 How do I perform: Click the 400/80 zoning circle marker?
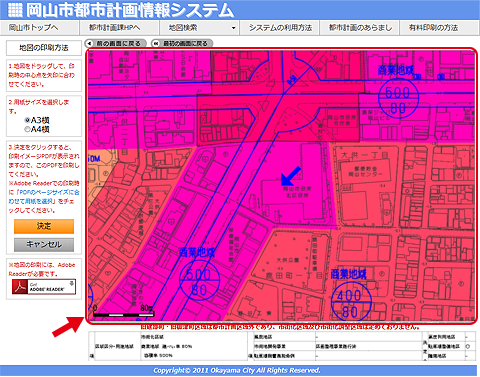click(x=351, y=302)
